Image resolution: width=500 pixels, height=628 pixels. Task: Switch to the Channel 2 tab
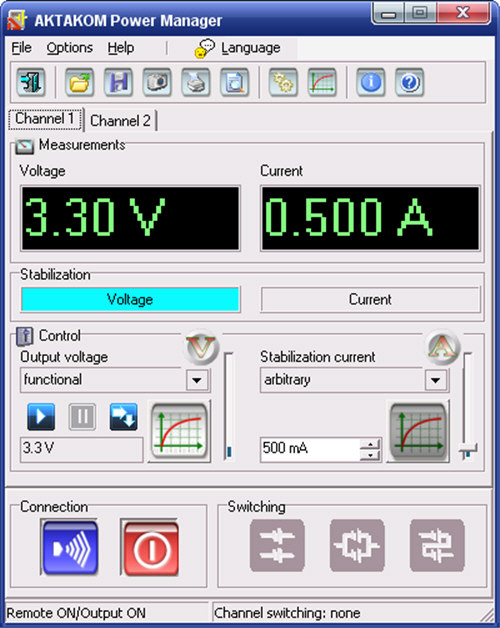(120, 120)
